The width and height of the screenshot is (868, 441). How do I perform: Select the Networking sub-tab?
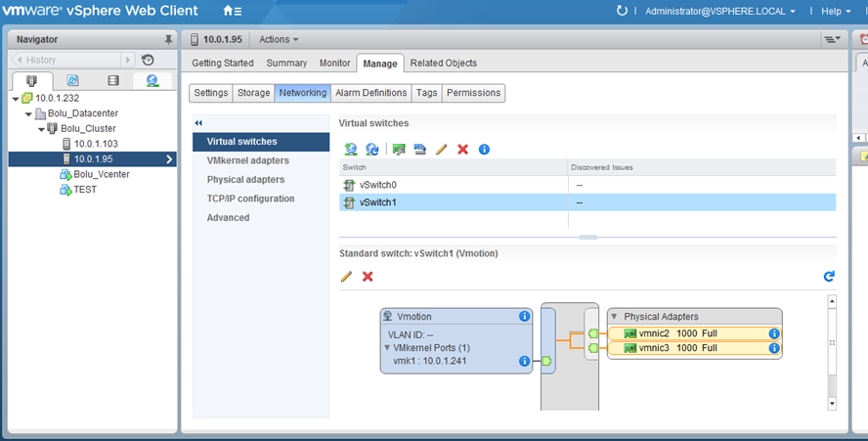coord(303,93)
